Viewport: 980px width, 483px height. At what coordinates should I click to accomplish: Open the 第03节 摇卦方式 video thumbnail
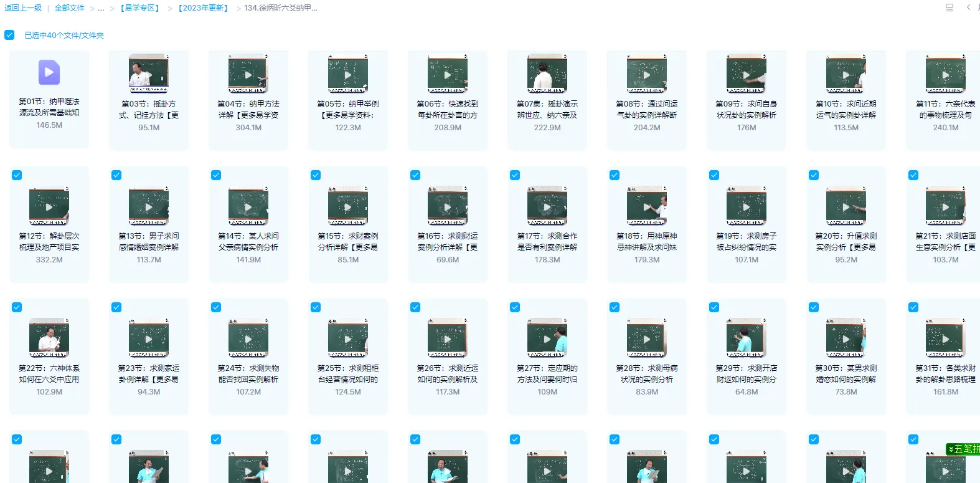tap(149, 74)
